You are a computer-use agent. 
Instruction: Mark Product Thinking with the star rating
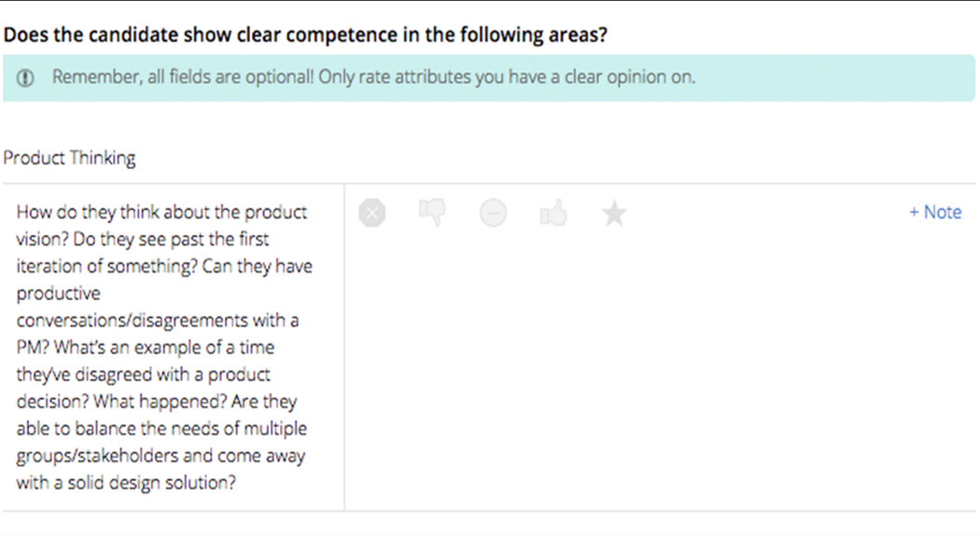coord(614,214)
